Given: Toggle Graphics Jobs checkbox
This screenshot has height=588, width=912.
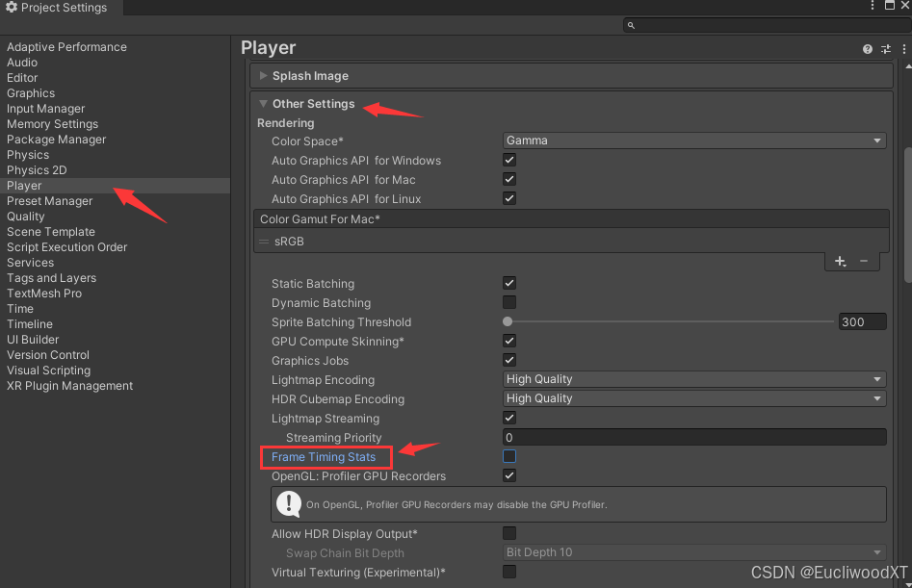Looking at the screenshot, I should (x=508, y=360).
